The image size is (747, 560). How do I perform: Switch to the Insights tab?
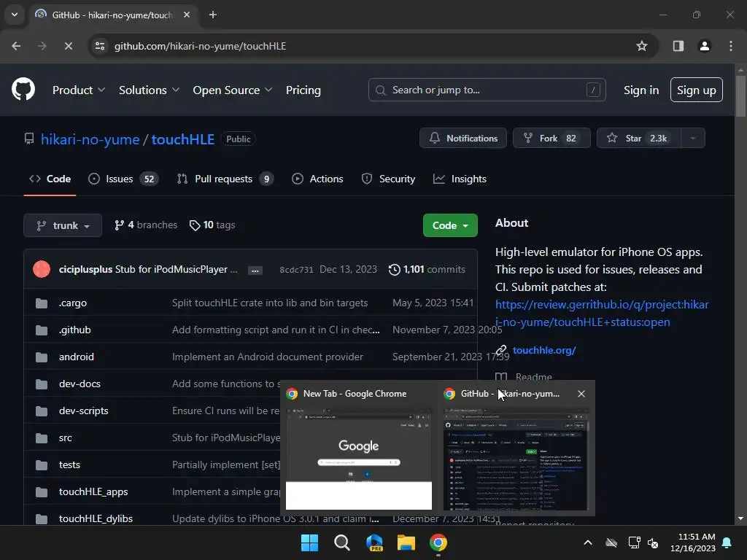pos(460,179)
